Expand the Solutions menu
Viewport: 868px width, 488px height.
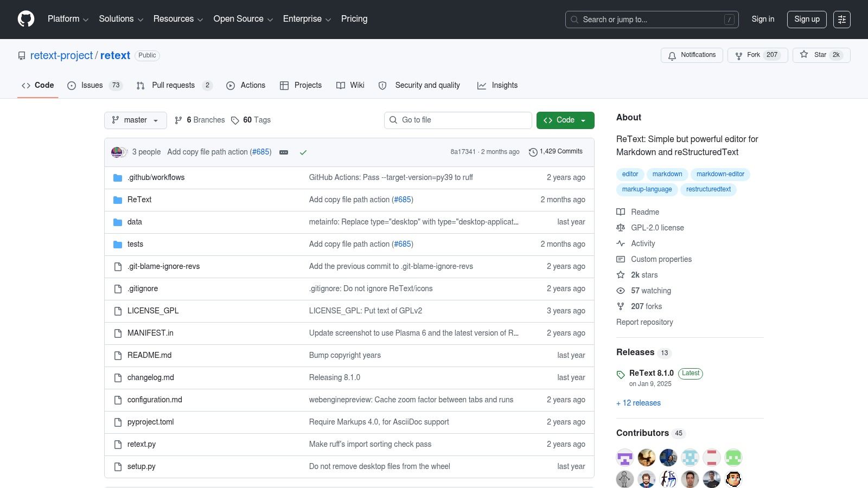121,19
